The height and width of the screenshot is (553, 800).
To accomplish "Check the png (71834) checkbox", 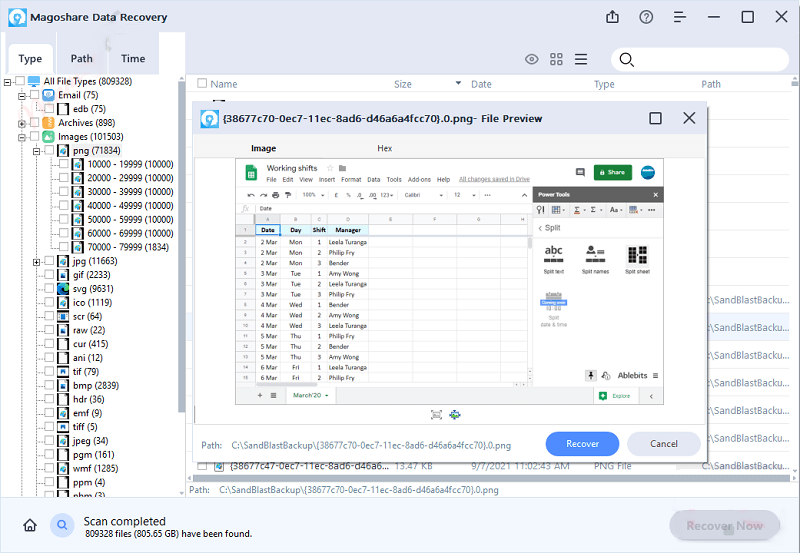I will tap(49, 150).
